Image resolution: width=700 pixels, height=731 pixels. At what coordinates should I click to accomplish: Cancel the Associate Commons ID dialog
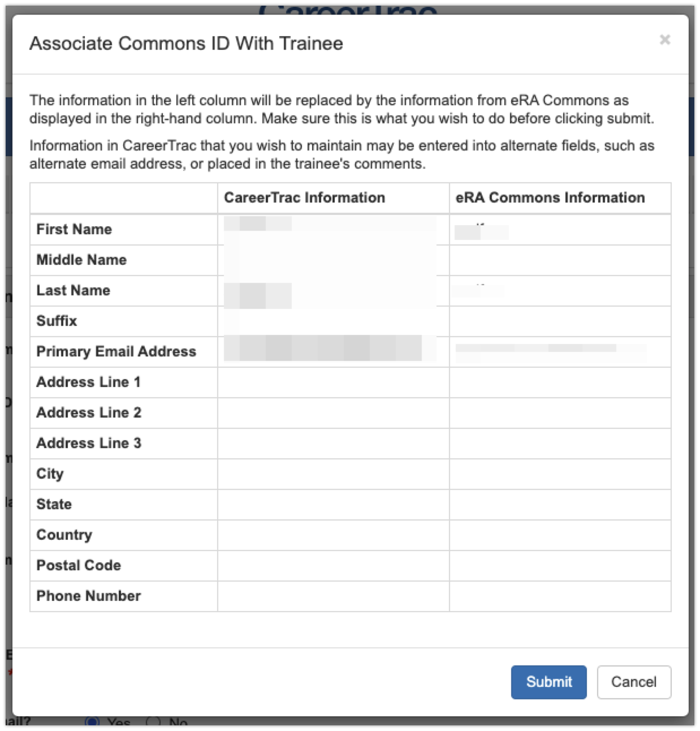634,682
